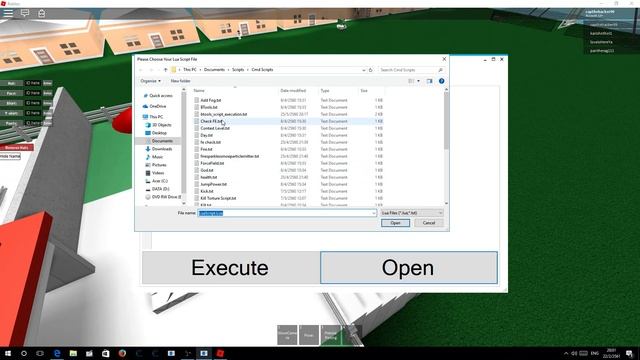Open Acer (C:) drive
This screenshot has width=640, height=360.
[x=160, y=181]
